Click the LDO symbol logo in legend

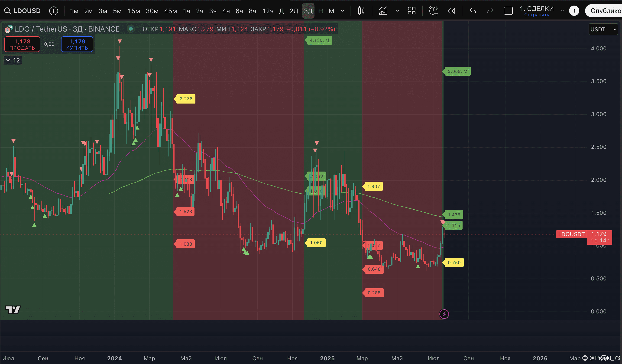(x=9, y=29)
